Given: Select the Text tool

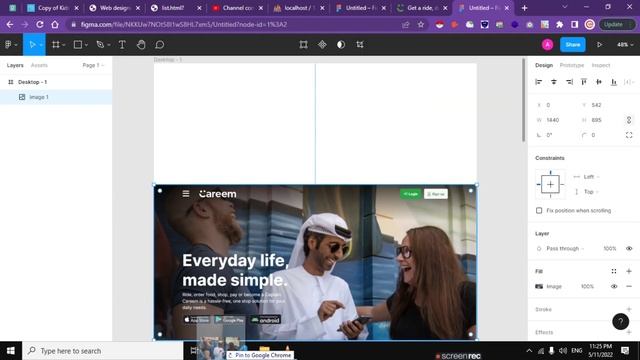Looking at the screenshot, I should [x=122, y=44].
